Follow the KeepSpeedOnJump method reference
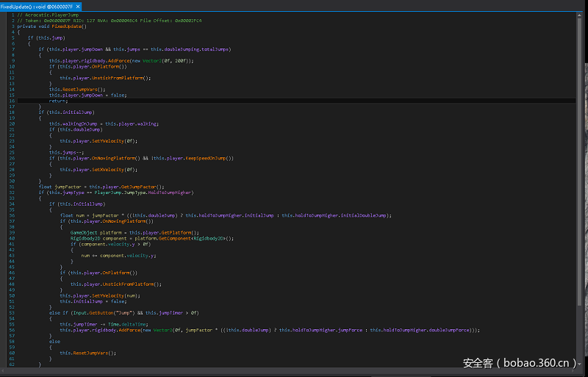Viewport: 588px width, 377px height. click(x=205, y=158)
